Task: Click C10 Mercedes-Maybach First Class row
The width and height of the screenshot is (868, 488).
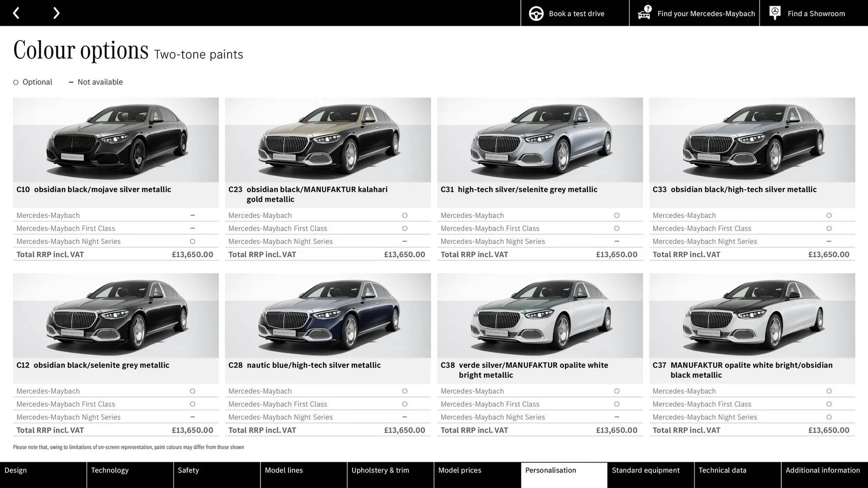Action: coord(116,229)
